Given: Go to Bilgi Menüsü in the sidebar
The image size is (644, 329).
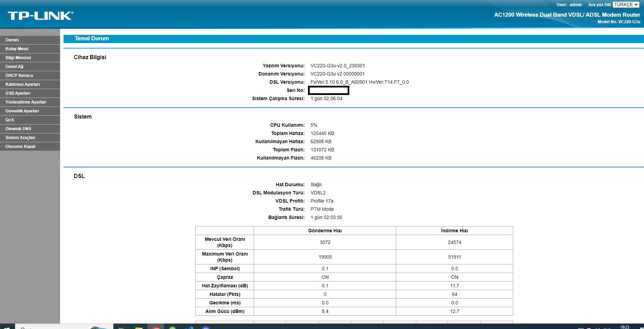Looking at the screenshot, I should [30, 58].
